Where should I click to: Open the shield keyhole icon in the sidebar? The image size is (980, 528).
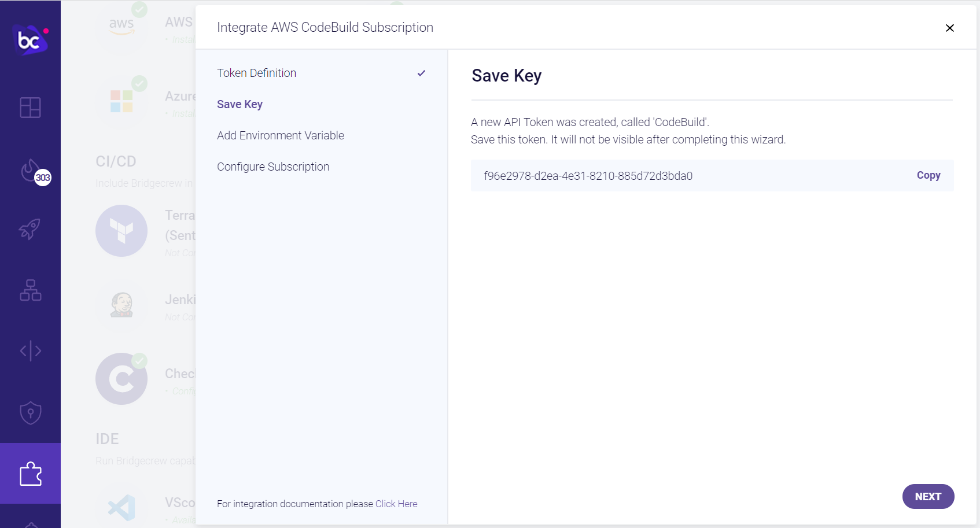point(30,413)
